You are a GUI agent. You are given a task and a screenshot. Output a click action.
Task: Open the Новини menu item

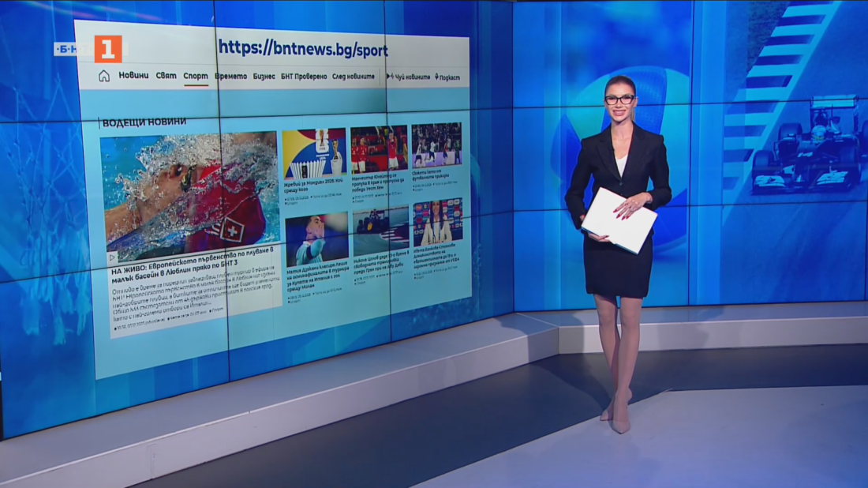point(133,76)
